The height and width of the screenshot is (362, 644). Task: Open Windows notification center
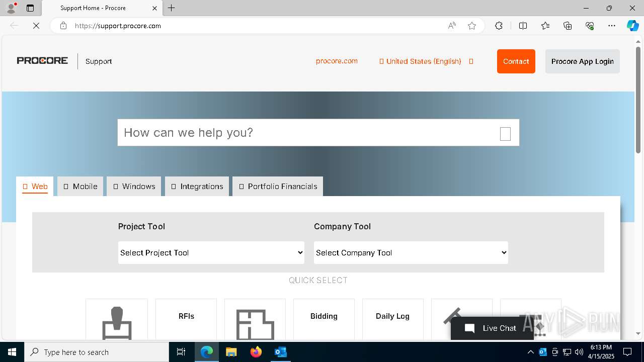point(627,352)
